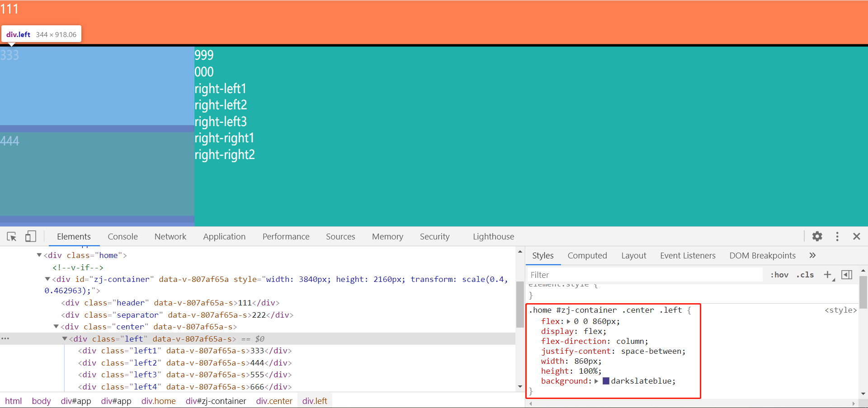868x408 pixels.
Task: Click the darkslateblue color swatch
Action: tap(606, 381)
